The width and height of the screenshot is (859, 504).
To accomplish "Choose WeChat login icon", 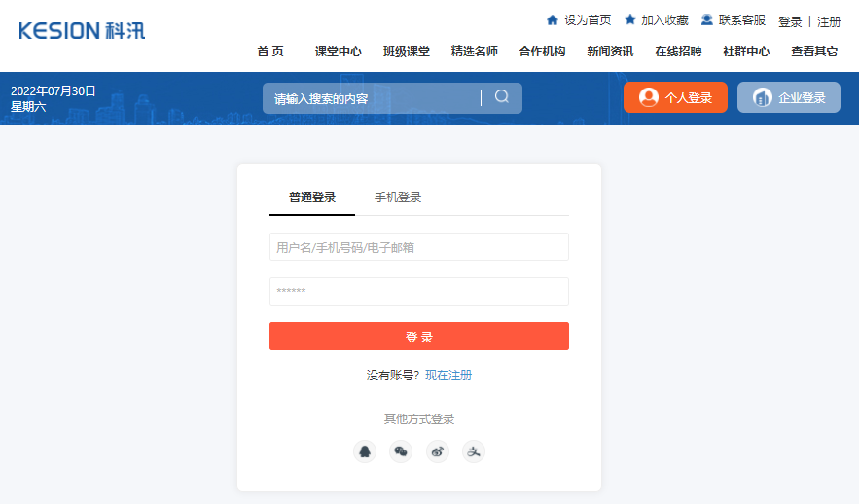I will click(401, 451).
